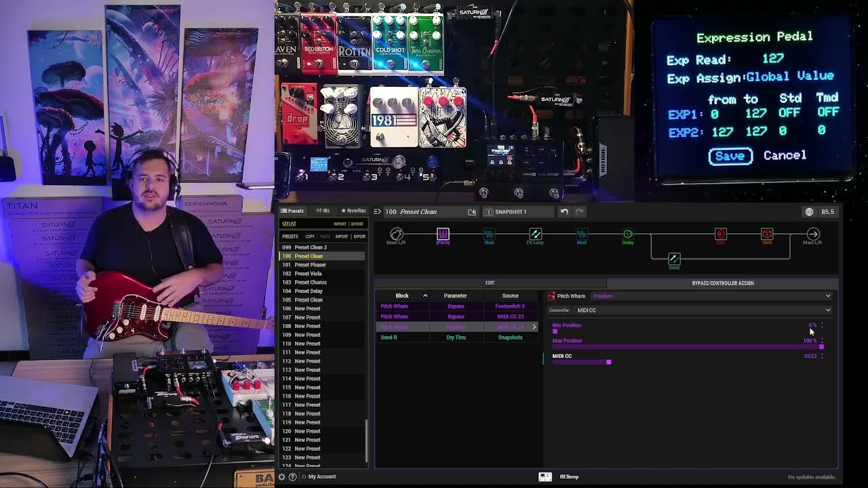This screenshot has height=488, width=868.
Task: Click the Pitch Wham block icon in assign panel
Action: pyautogui.click(x=551, y=296)
